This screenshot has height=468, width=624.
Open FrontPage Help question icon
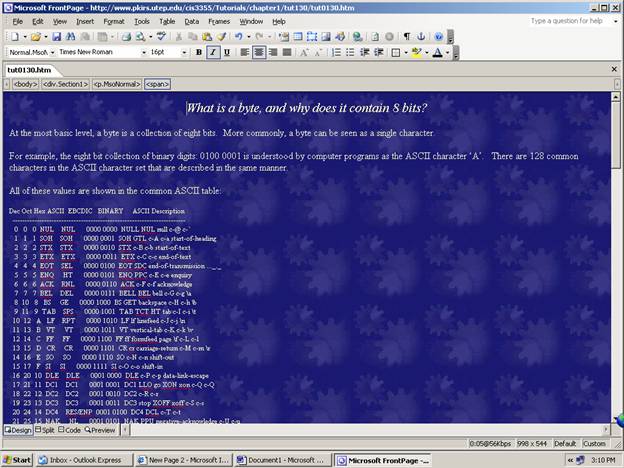tap(438, 37)
